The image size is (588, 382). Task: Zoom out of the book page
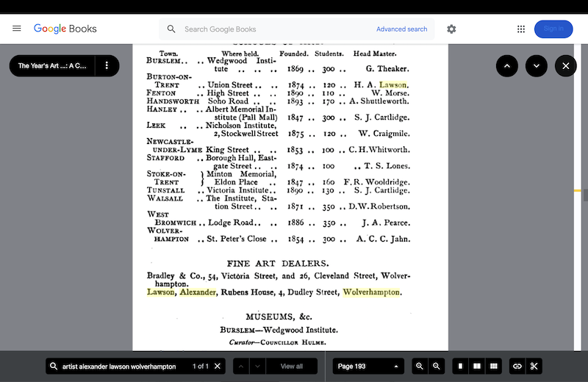[437, 366]
